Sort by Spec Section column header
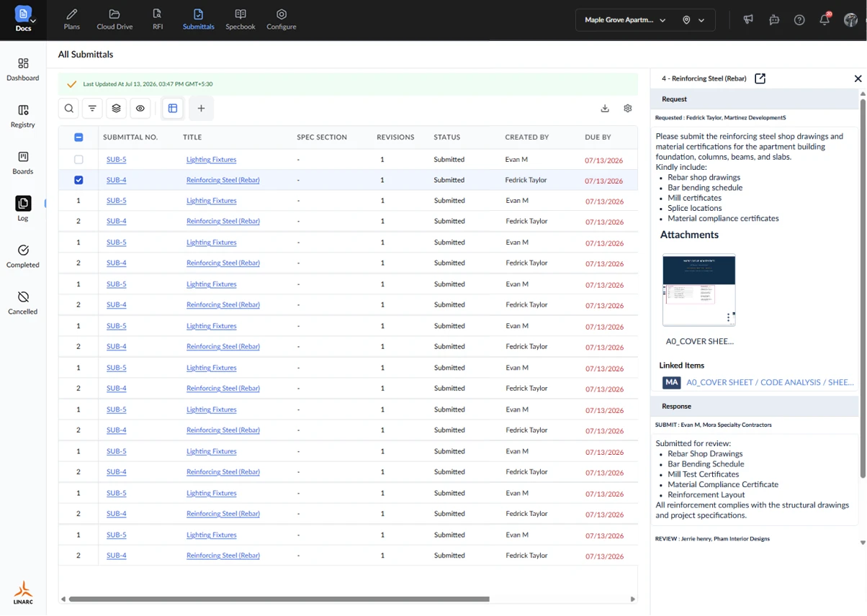This screenshot has height=616, width=867. tap(322, 137)
